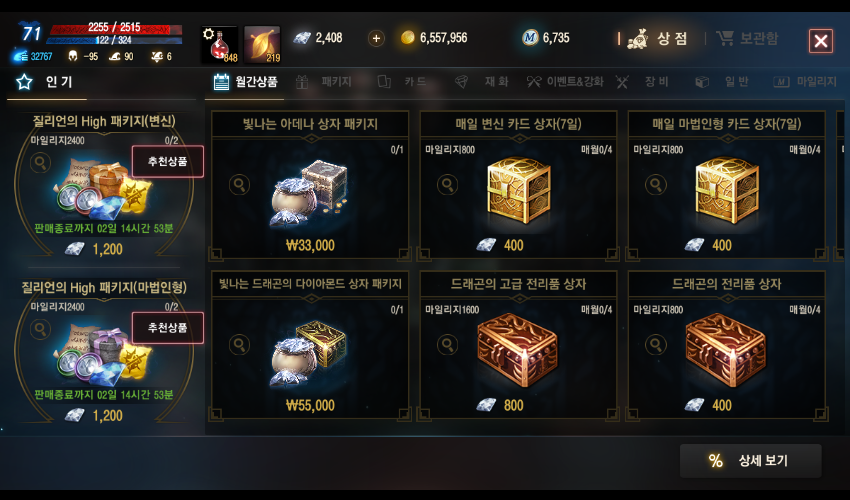Select the 인기 popular category
This screenshot has height=500, width=850.
[47, 82]
